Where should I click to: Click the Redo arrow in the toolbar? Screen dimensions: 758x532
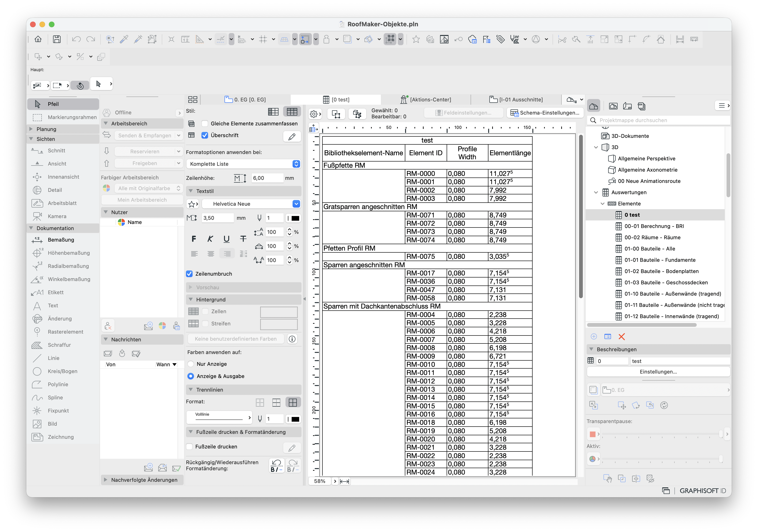pyautogui.click(x=90, y=40)
